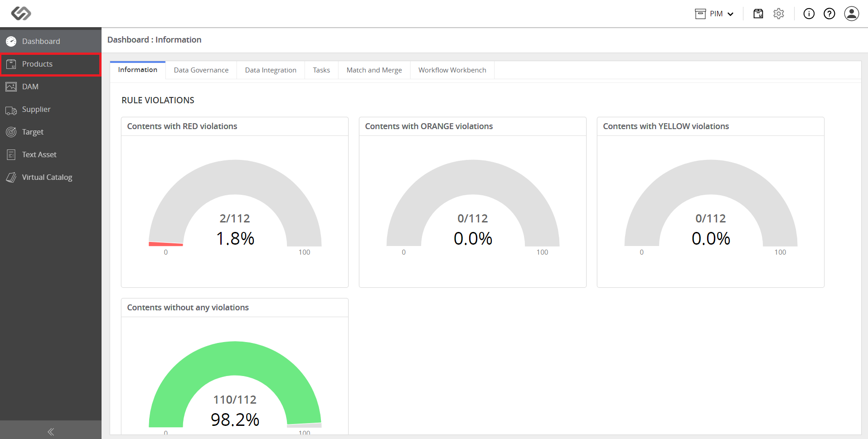Switch to the Data Integration tab
This screenshot has height=439, width=868.
[x=271, y=70]
